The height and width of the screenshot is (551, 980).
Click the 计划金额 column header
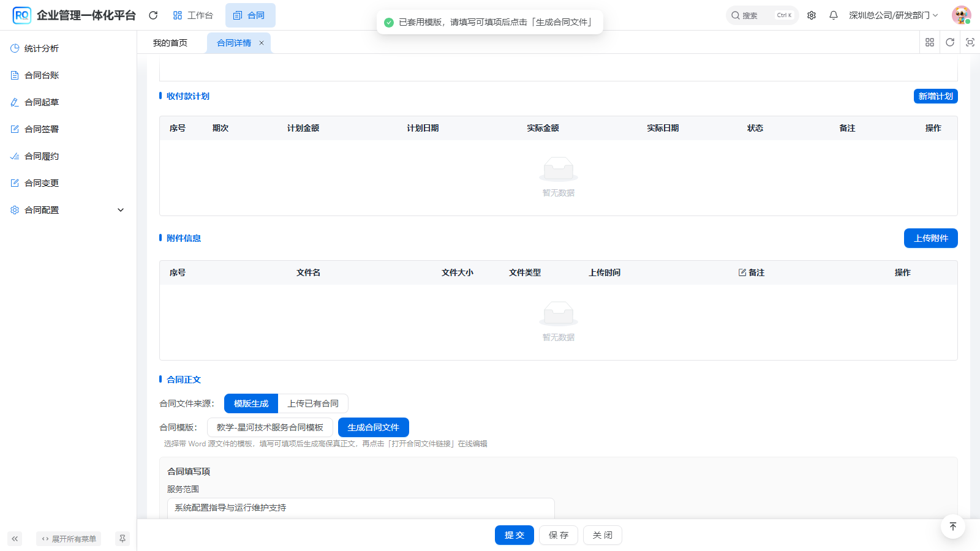click(303, 128)
